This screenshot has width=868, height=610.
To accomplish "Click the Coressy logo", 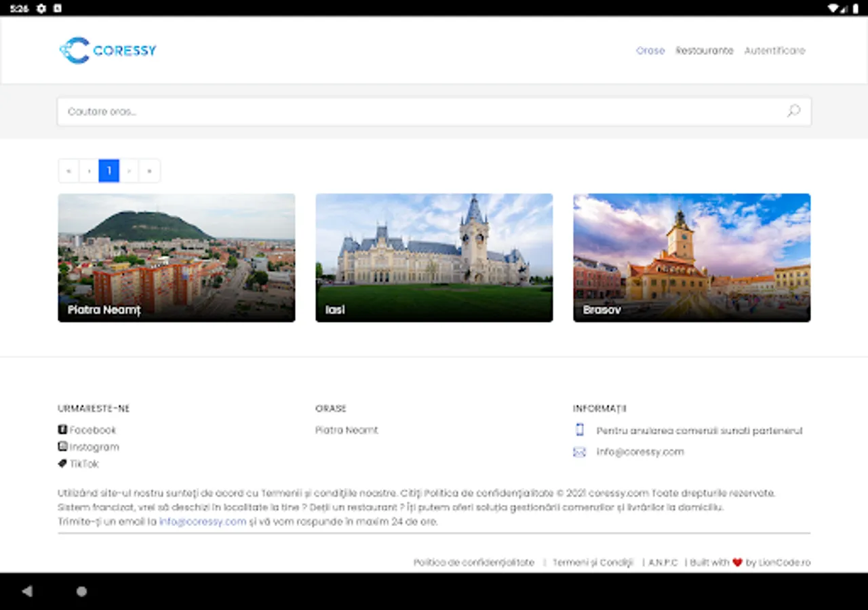I will pyautogui.click(x=108, y=50).
